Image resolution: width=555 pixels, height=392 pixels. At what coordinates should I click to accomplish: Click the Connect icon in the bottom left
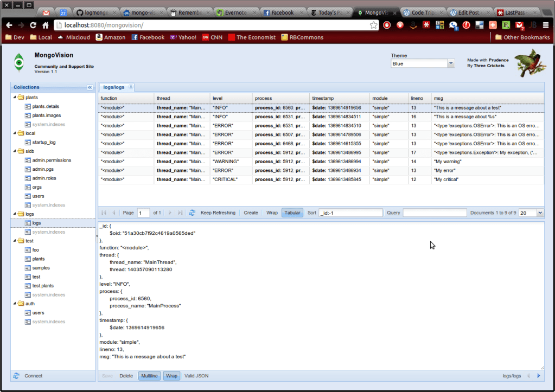(17, 376)
